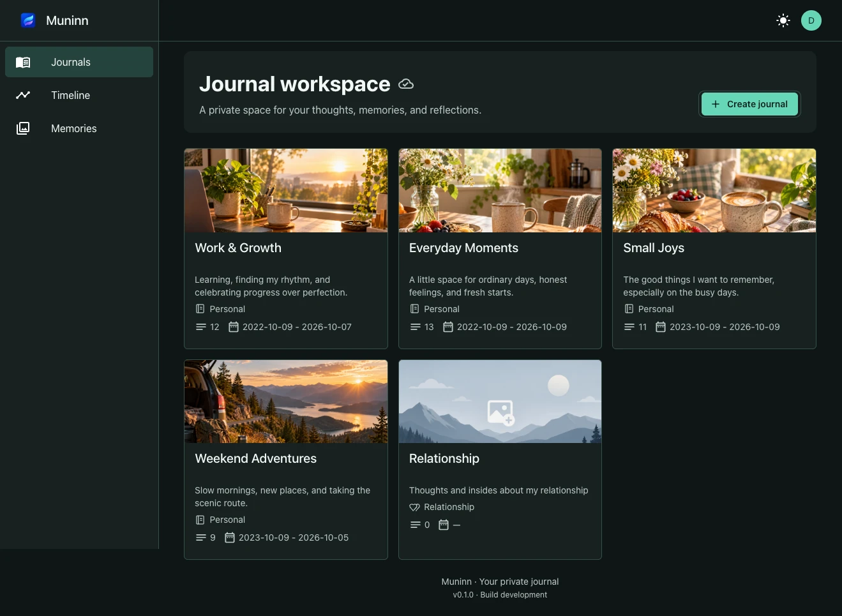The height and width of the screenshot is (616, 842).
Task: Click the Journal workspace heading
Action: (x=294, y=84)
